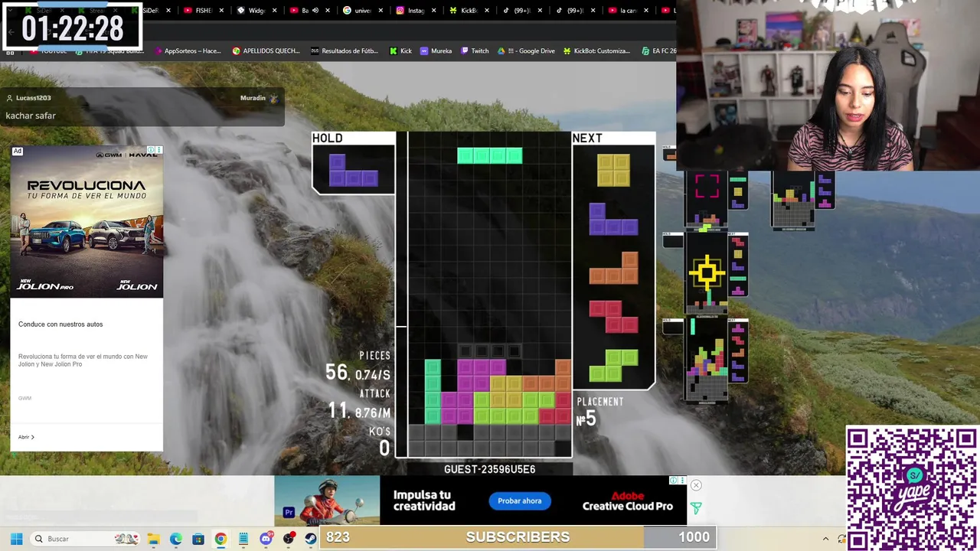Click the Buscar taskbar search field

point(85,539)
